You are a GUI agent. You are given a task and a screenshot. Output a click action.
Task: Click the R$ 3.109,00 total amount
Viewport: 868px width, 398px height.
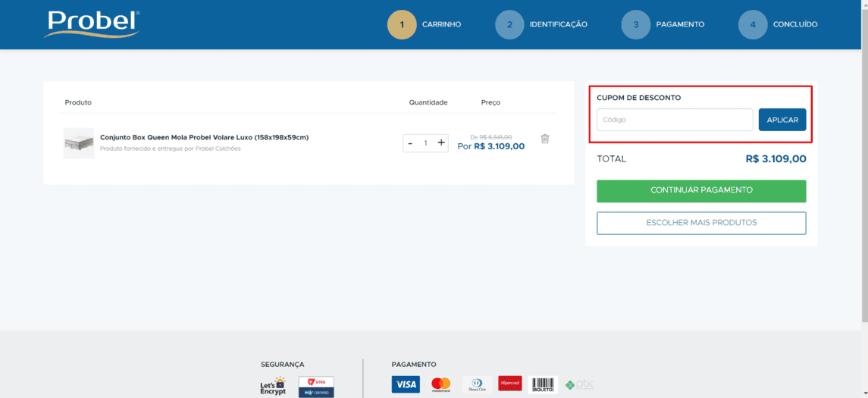776,159
